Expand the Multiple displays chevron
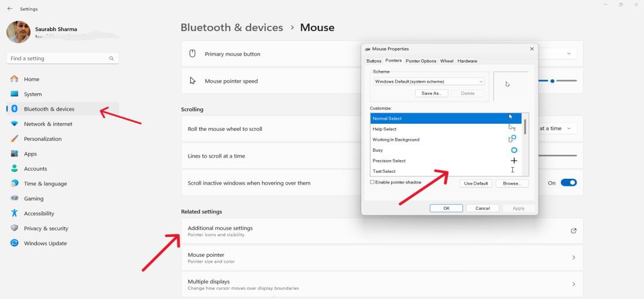This screenshot has width=644, height=299. tap(573, 284)
